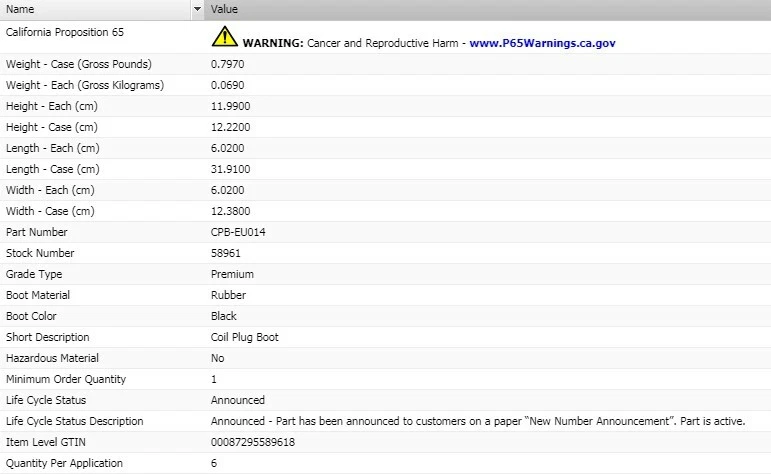
Task: Click the Premium grade value
Action: 232,275
